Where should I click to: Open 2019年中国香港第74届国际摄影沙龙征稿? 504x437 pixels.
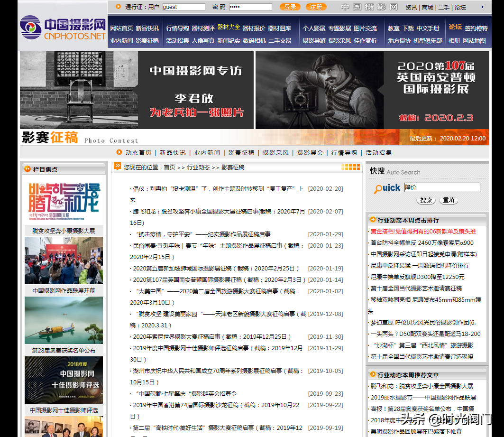[x=215, y=410]
